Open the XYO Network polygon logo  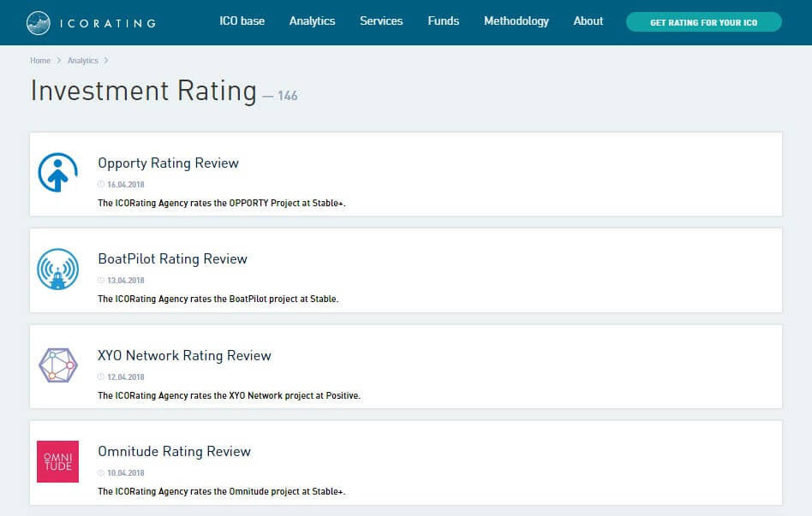coord(58,365)
